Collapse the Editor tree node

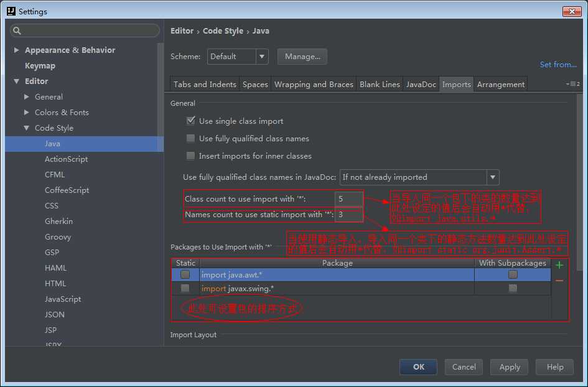point(16,81)
